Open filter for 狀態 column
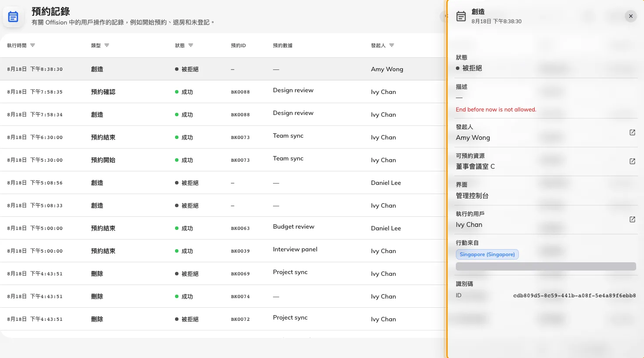 [191, 45]
